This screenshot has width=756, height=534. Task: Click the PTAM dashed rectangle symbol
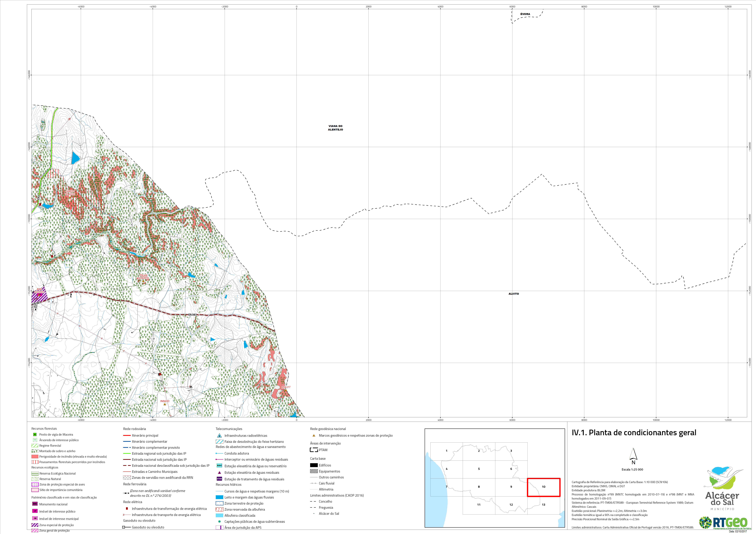click(x=314, y=450)
